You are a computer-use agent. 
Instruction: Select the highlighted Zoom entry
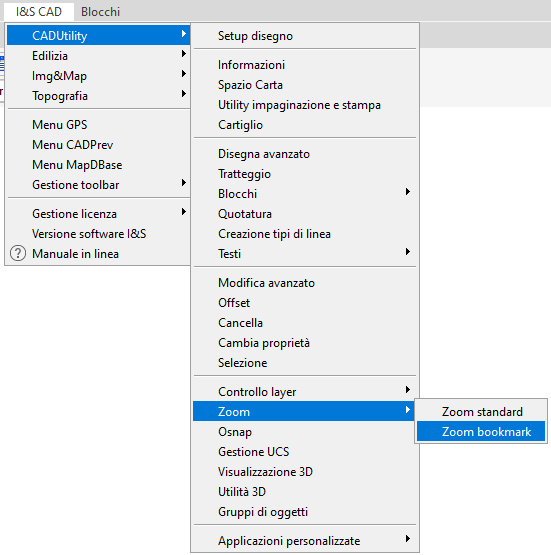pos(304,412)
